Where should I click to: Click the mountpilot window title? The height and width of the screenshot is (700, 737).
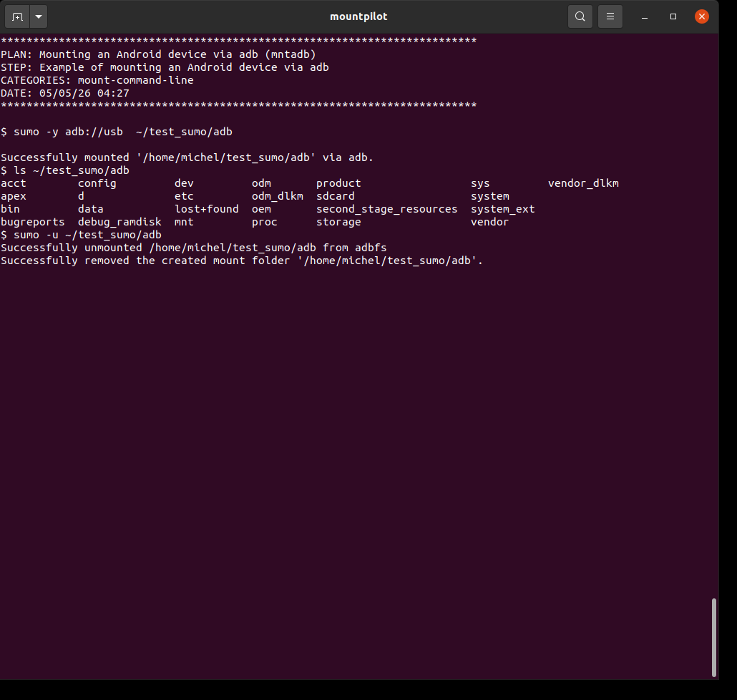(358, 16)
